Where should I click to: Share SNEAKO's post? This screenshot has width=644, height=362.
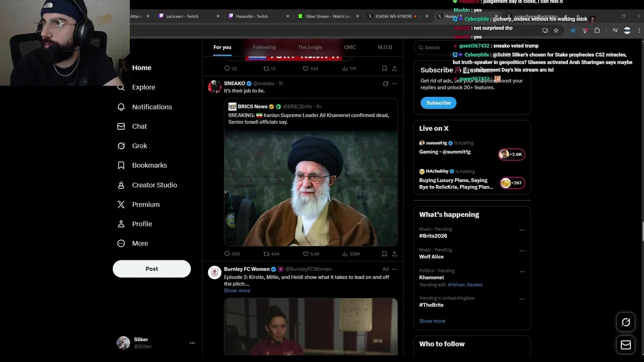[394, 254]
